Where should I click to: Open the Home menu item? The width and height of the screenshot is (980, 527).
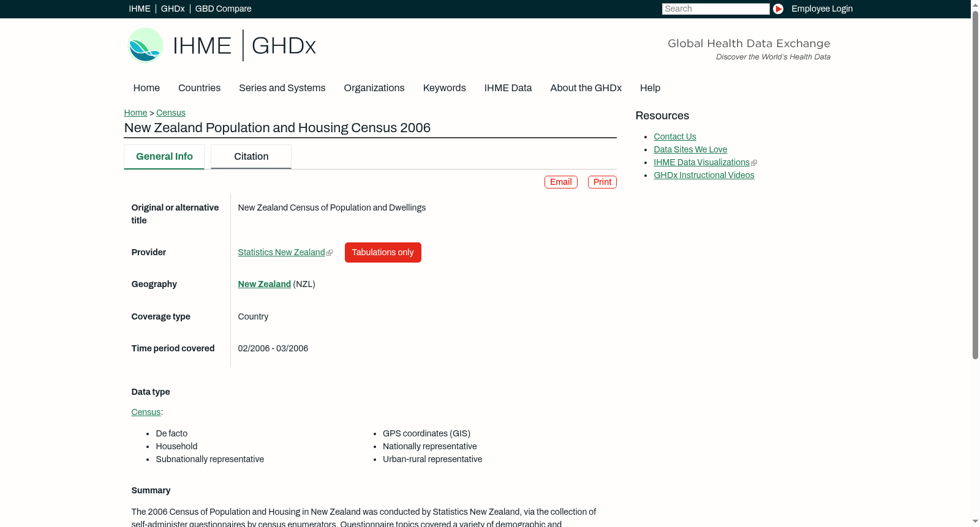[146, 88]
